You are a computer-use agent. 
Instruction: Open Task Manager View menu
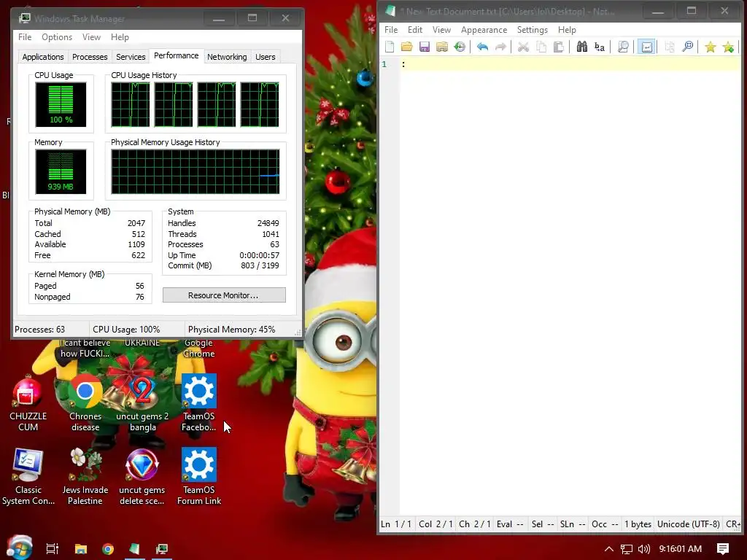(91, 37)
